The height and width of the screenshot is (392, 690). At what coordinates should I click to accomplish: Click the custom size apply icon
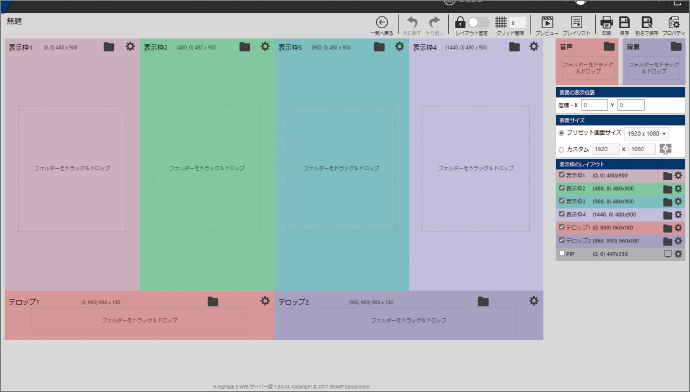[665, 149]
